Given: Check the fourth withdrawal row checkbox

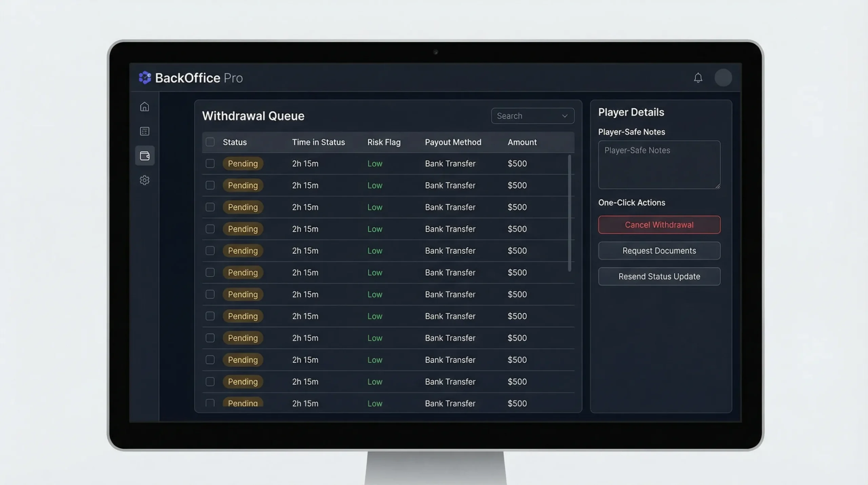Looking at the screenshot, I should (x=210, y=229).
